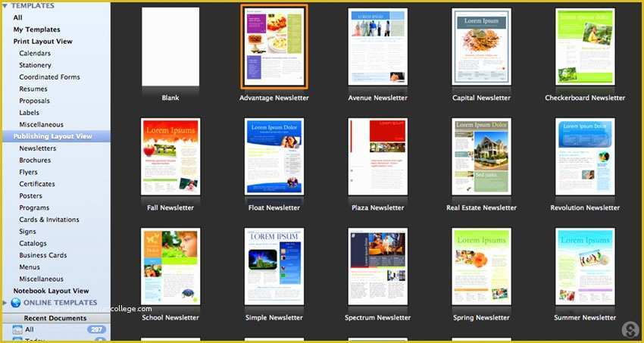Choose Calendars in the sidebar
The height and width of the screenshot is (343, 644).
(35, 53)
